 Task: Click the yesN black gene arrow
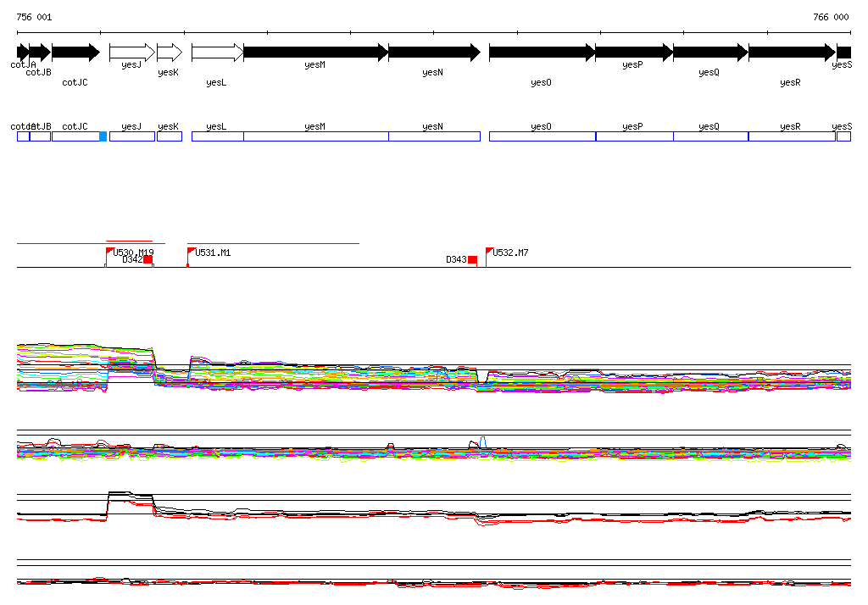click(x=435, y=53)
